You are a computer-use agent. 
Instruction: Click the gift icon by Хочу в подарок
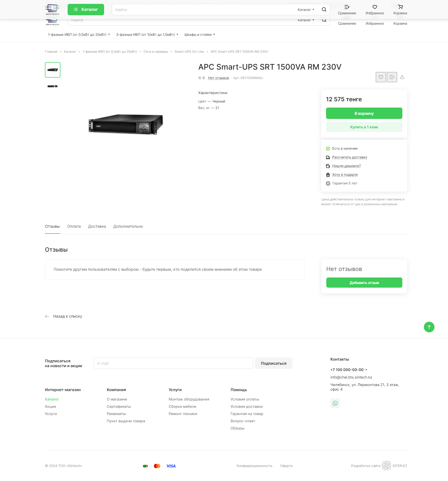328,175
